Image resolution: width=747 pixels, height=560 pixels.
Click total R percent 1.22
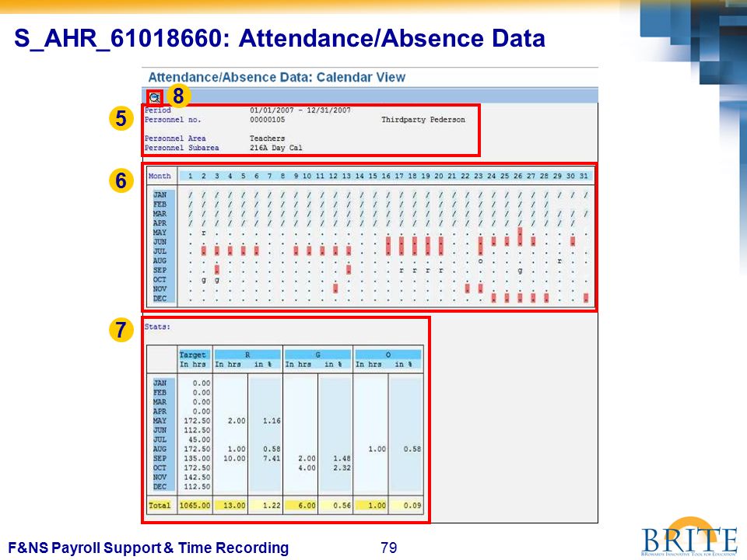(x=272, y=506)
